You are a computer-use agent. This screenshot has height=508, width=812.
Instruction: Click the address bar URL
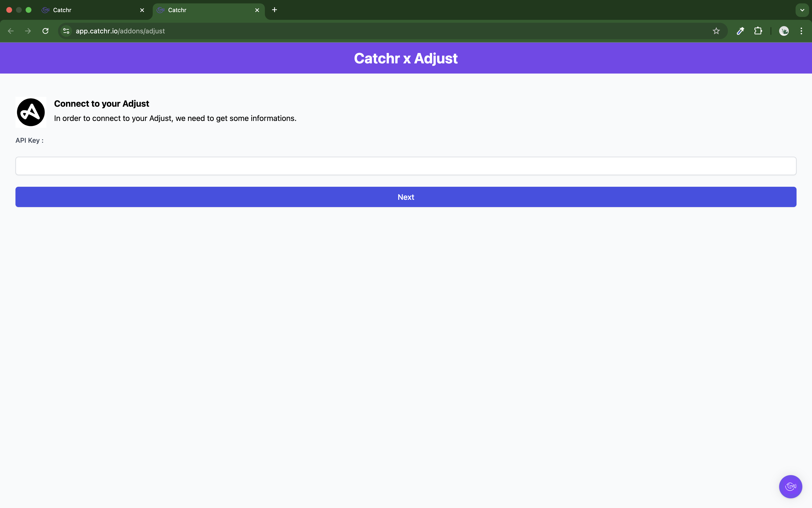pyautogui.click(x=120, y=31)
